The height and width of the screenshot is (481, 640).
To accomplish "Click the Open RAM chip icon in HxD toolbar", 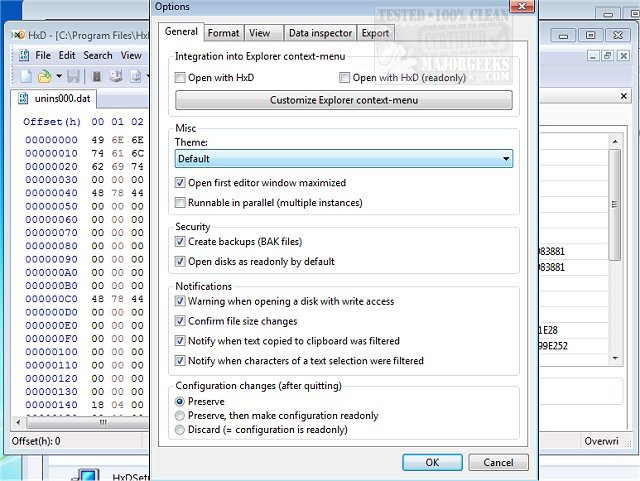I will pos(96,76).
